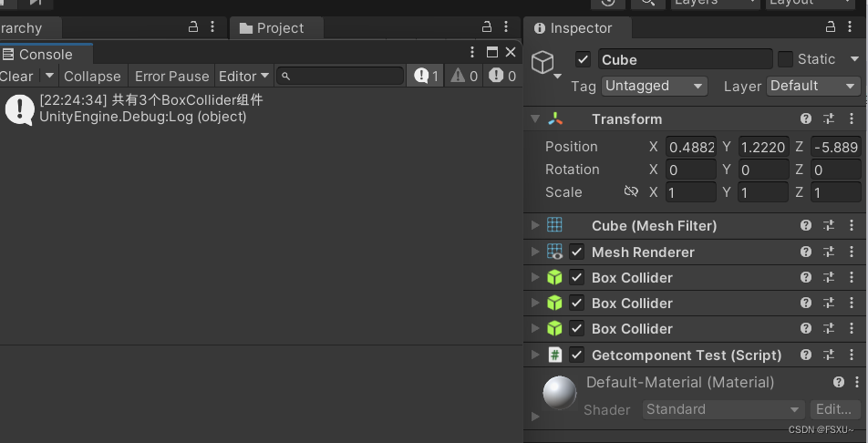Open the Tag Untagged dropdown
The width and height of the screenshot is (868, 443).
[x=655, y=86]
